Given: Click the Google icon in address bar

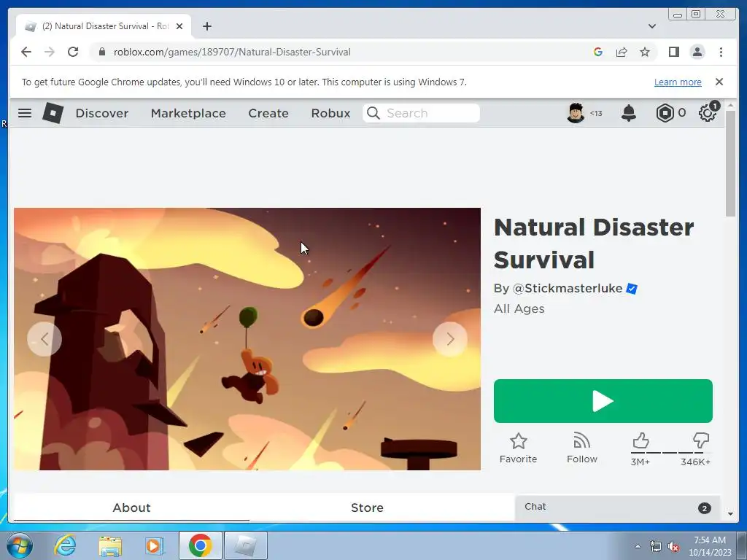Looking at the screenshot, I should pyautogui.click(x=598, y=52).
